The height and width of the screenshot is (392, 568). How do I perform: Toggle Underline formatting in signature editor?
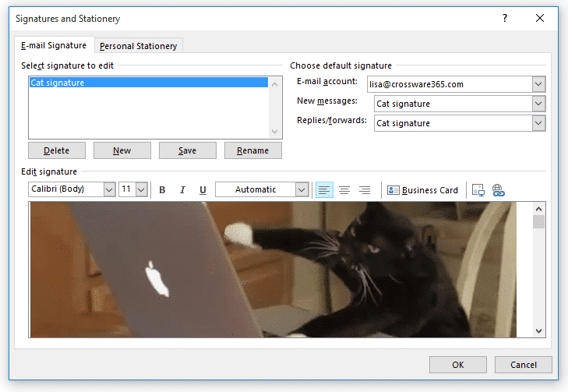pos(203,190)
